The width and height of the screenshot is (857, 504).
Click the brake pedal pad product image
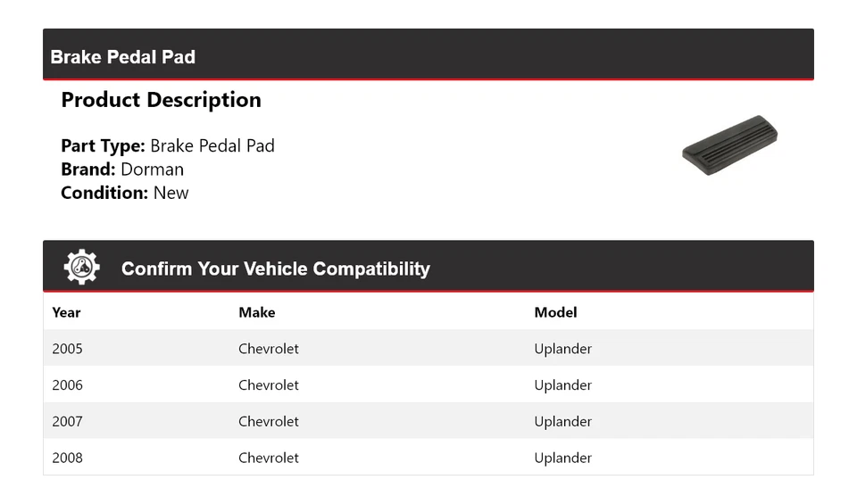[729, 145]
